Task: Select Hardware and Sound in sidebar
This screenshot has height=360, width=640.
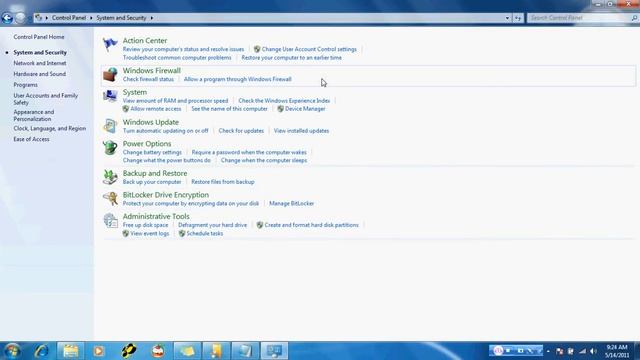Action: click(x=40, y=74)
